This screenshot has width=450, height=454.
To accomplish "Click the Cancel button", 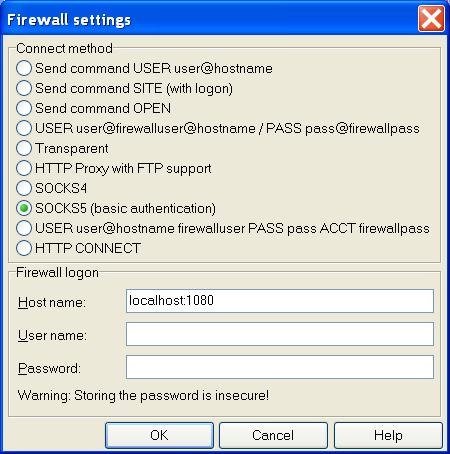I will pyautogui.click(x=273, y=435).
